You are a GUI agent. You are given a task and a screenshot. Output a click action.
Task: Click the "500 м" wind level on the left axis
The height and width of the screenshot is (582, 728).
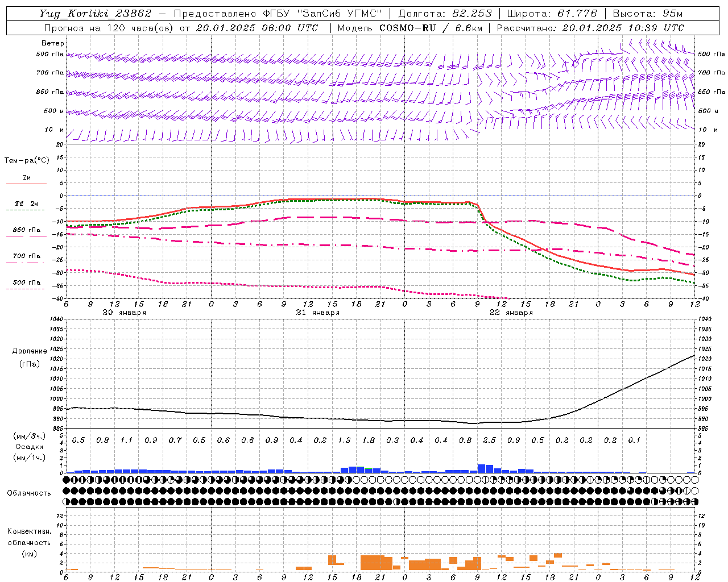coord(54,111)
